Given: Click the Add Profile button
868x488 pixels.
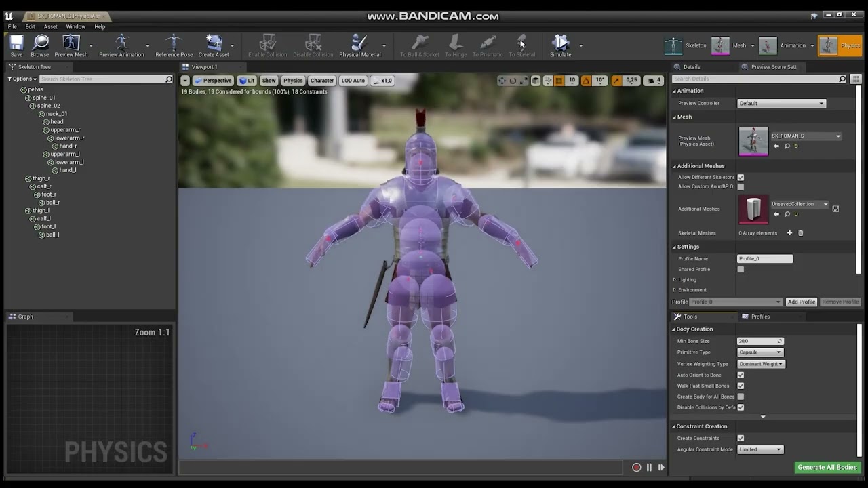Looking at the screenshot, I should (x=802, y=302).
